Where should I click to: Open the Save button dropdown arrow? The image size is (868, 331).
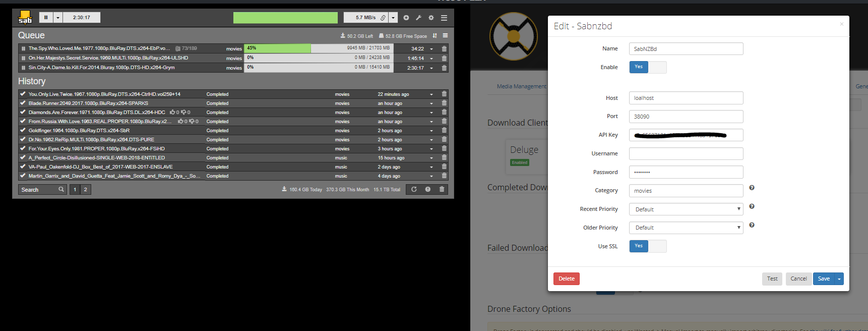coord(839,279)
